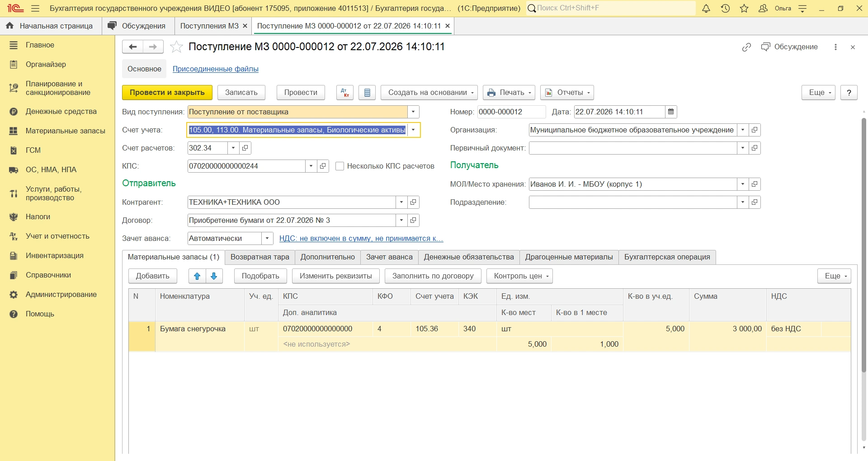The image size is (868, 461).
Task: Expand Счет расчетов dropdown arrow
Action: [233, 148]
